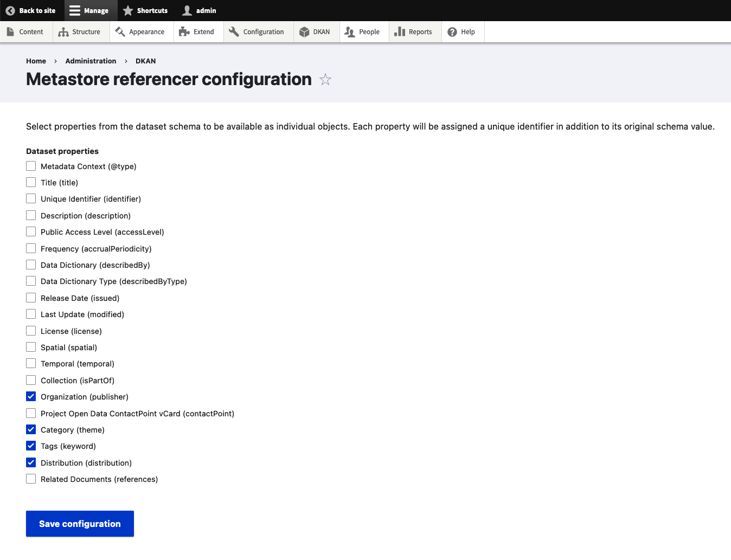This screenshot has height=560, width=731.
Task: Open the Structure menu item
Action: pyautogui.click(x=81, y=32)
